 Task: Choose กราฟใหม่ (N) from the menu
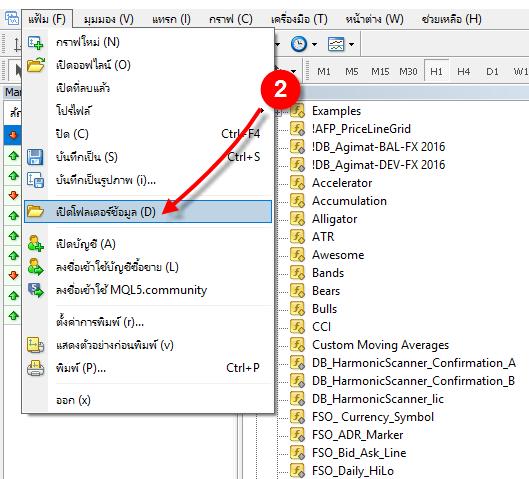coord(148,43)
